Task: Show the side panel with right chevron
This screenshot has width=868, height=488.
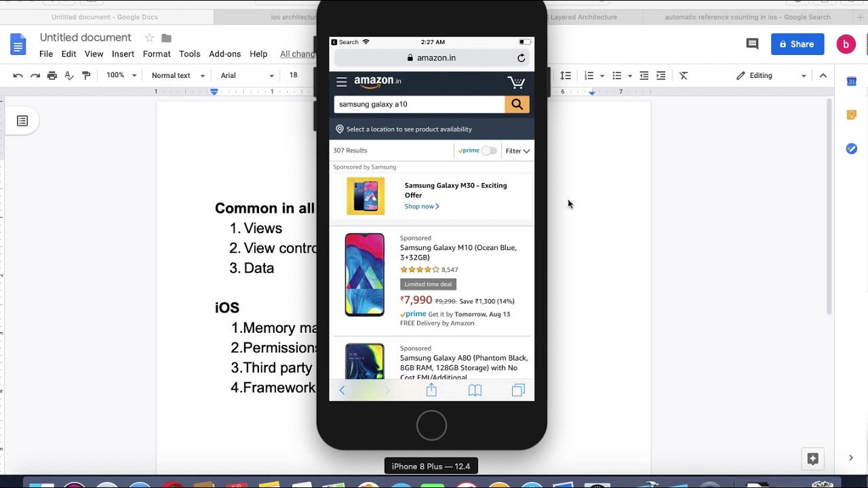Action: click(851, 458)
